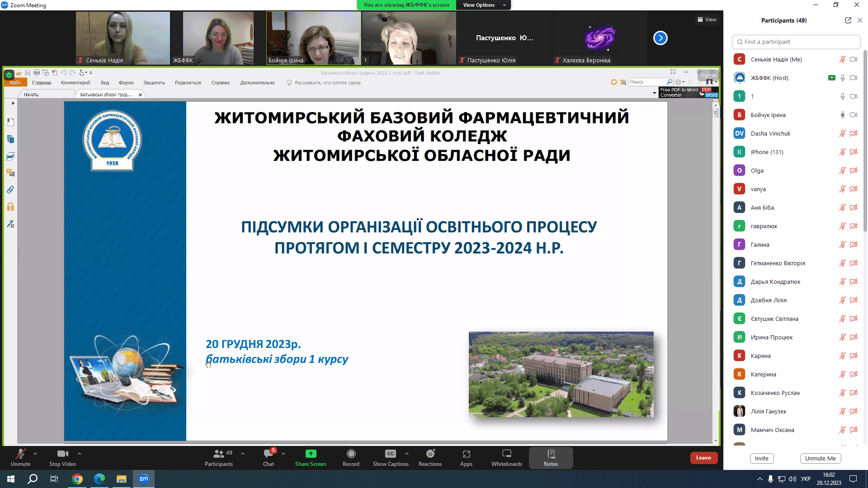Open the pages thumbnails panel in Foxit sidebar
The image size is (868, 488).
[x=11, y=139]
